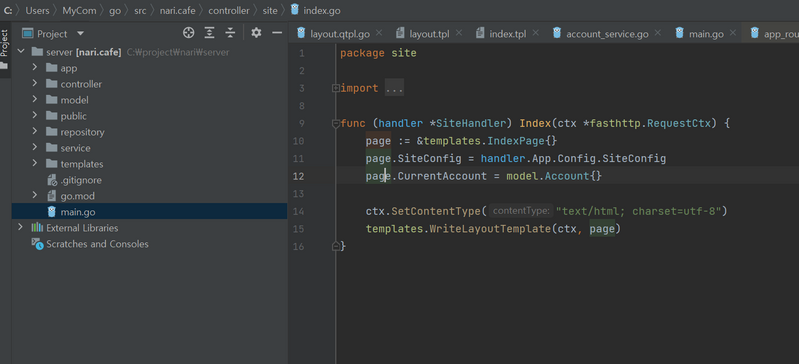
Task: Expand the app folder chevron
Action: pos(35,67)
